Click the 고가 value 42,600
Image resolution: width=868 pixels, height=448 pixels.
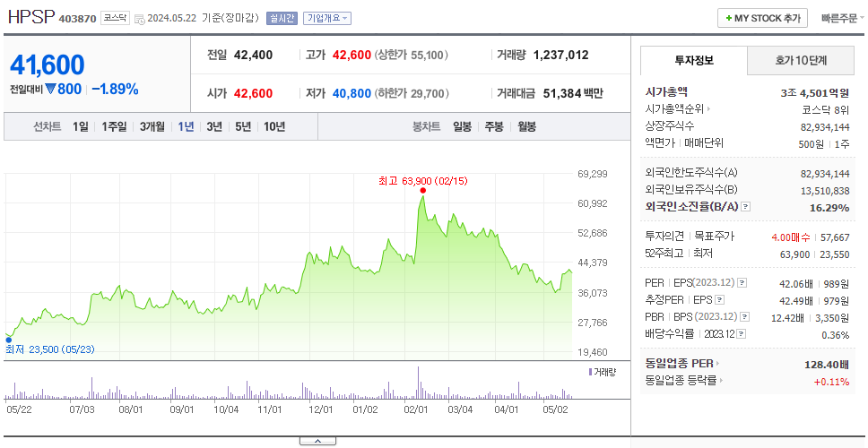[352, 55]
